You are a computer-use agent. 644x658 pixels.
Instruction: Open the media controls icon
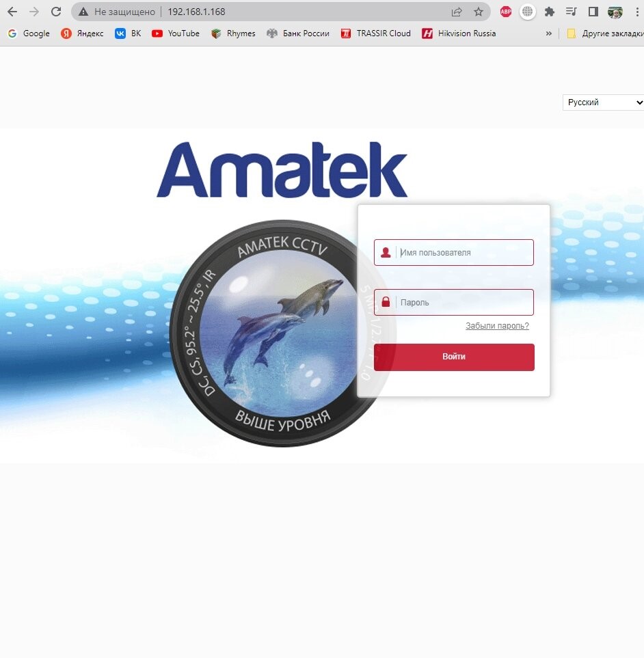[571, 12]
